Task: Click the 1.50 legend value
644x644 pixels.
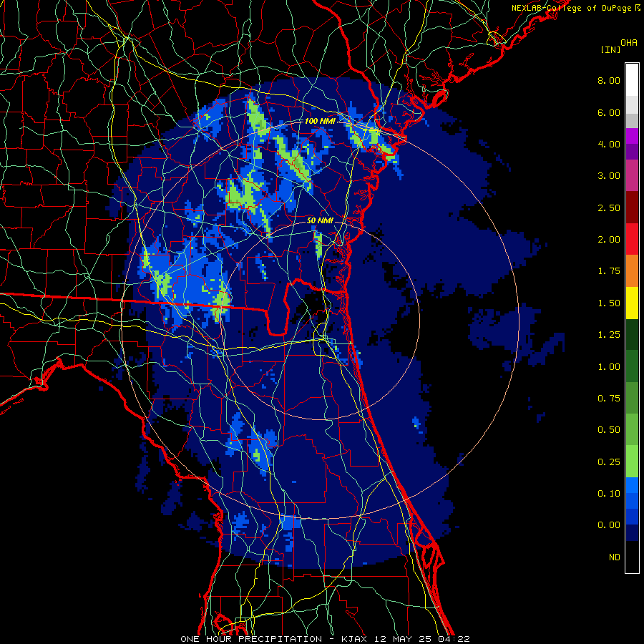Action: [x=609, y=303]
